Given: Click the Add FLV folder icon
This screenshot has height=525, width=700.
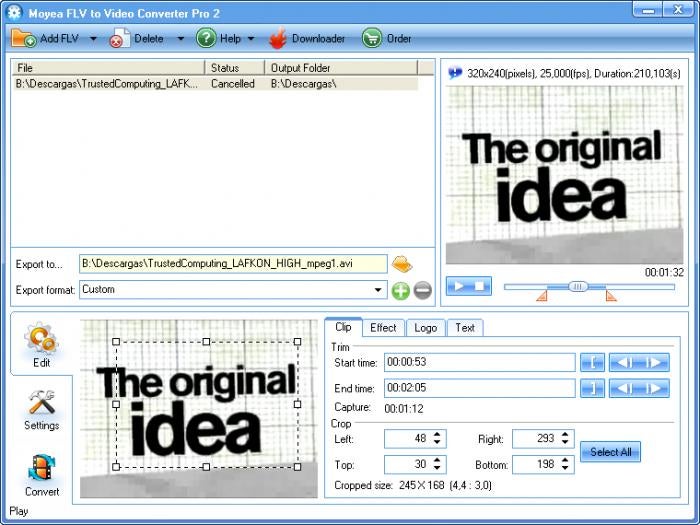Looking at the screenshot, I should [x=24, y=38].
